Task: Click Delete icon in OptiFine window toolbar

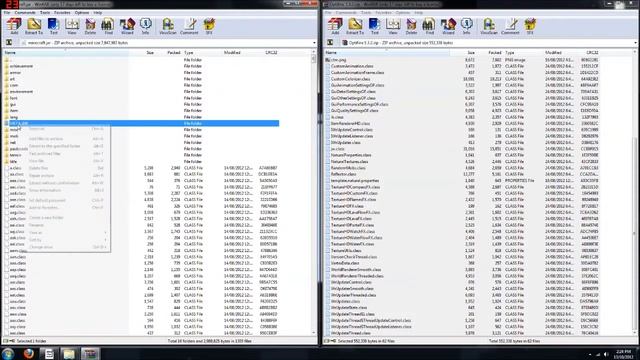Action: [x=411, y=26]
